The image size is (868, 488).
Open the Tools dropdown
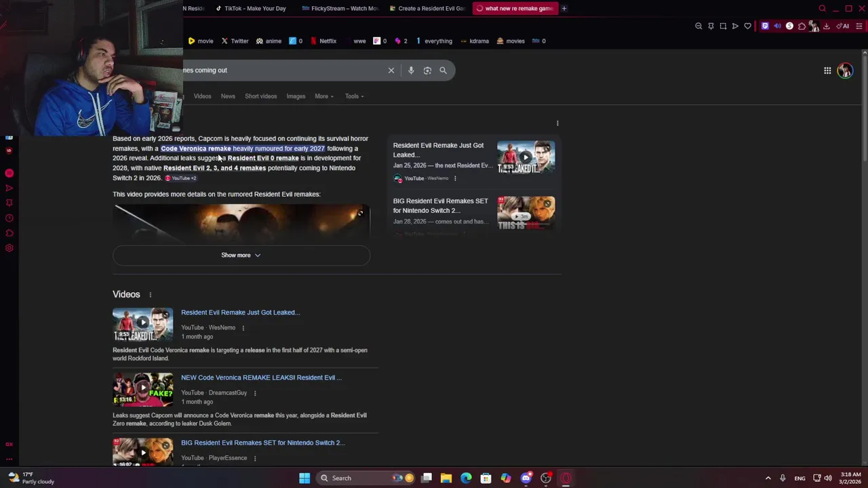[x=354, y=96]
